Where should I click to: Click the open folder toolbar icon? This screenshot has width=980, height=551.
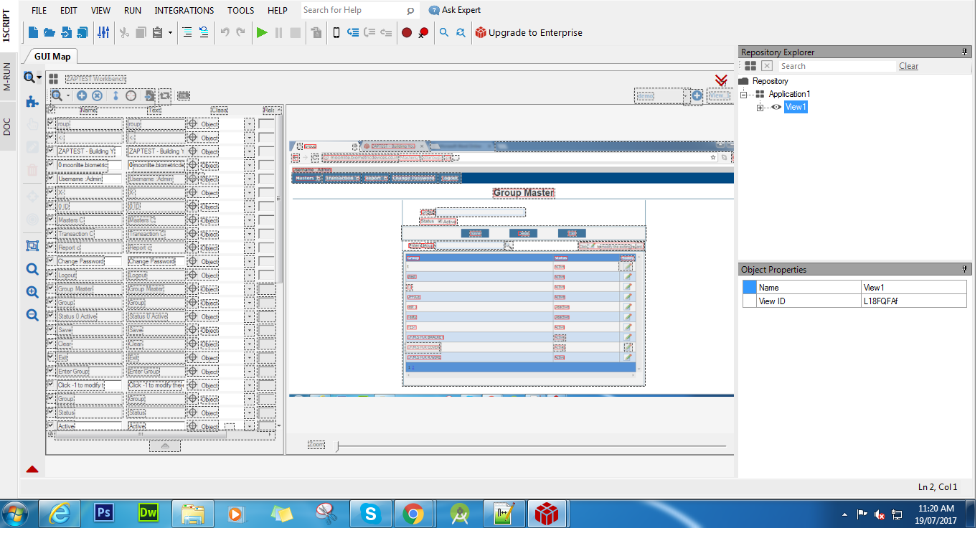click(x=50, y=32)
